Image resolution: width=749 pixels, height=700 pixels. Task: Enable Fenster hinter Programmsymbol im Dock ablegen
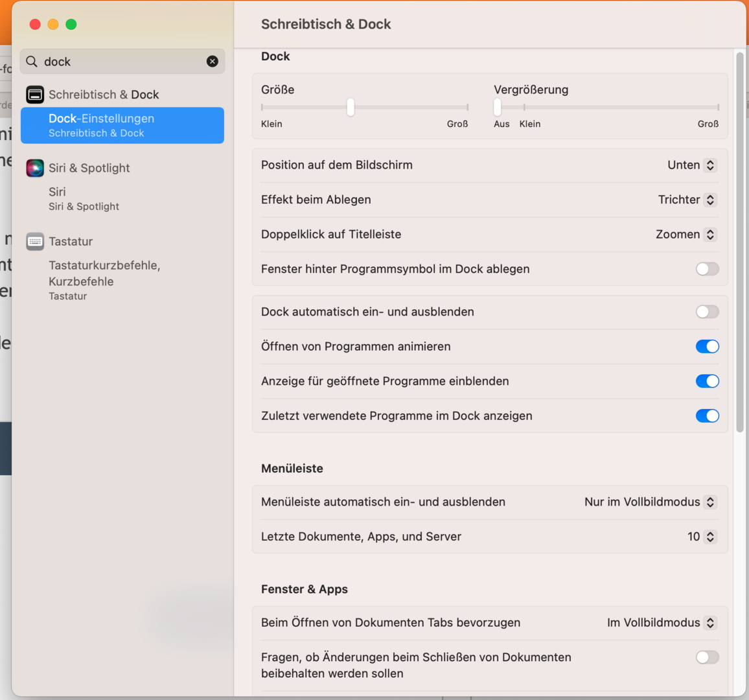click(x=707, y=269)
